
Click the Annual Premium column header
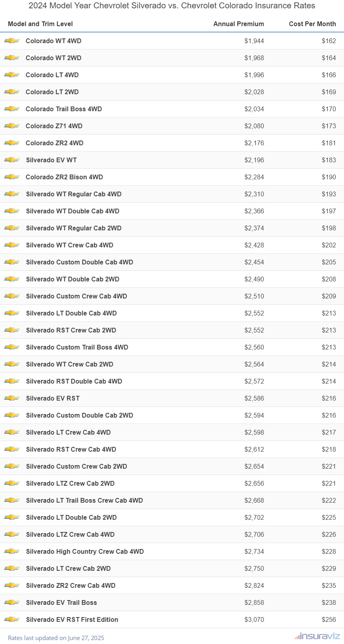[x=239, y=24]
